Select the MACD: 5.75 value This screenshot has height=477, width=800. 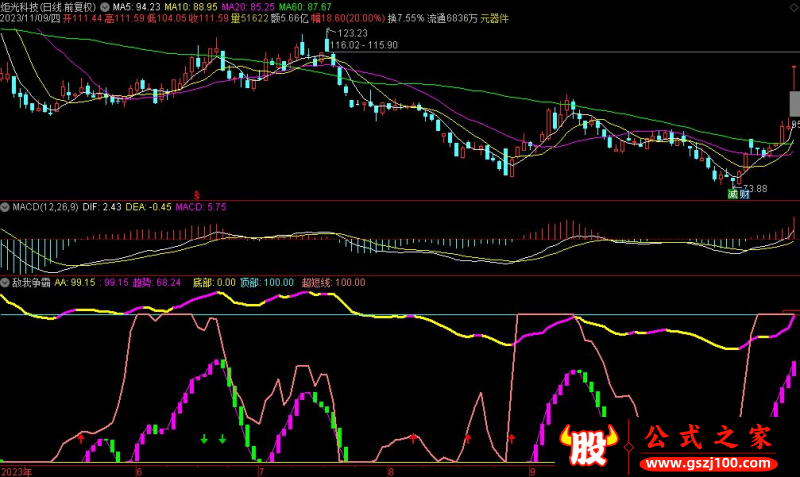(x=201, y=207)
